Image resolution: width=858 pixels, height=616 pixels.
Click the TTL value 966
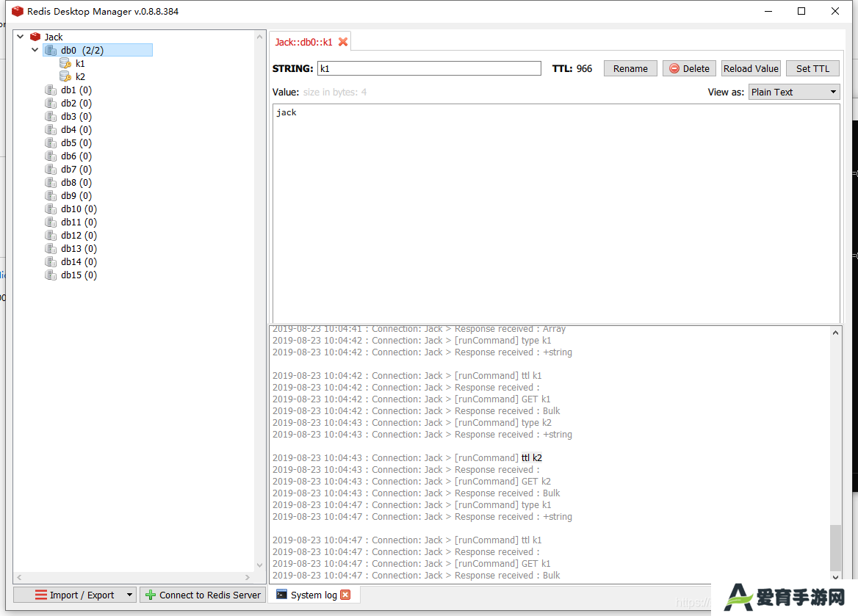click(x=584, y=68)
